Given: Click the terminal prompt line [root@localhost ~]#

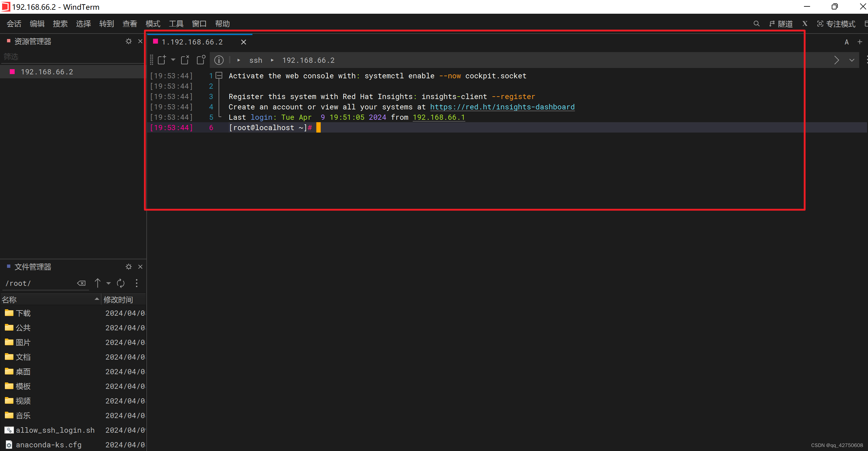Looking at the screenshot, I should point(270,128).
